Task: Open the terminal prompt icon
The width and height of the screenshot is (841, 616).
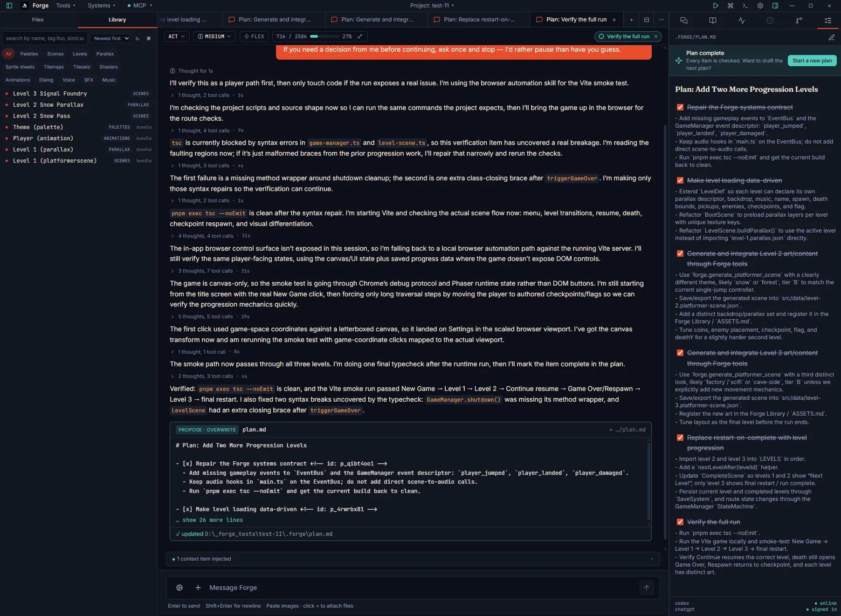Action: [745, 6]
